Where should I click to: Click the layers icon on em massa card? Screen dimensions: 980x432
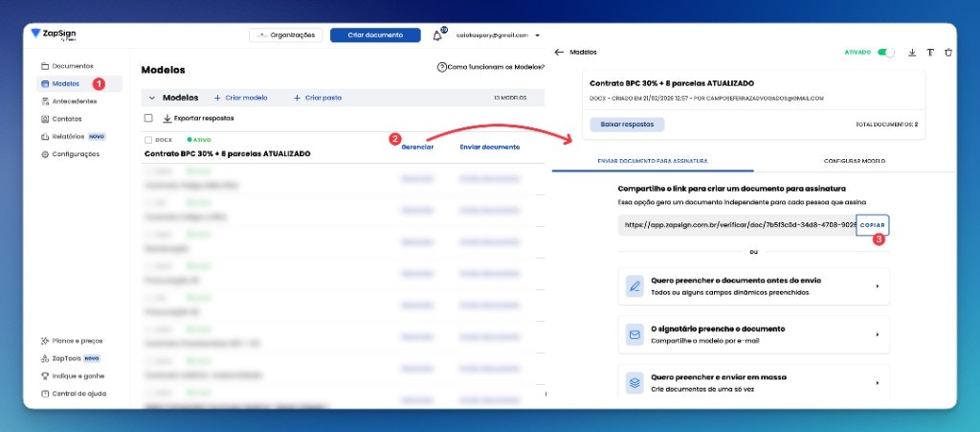tap(635, 382)
